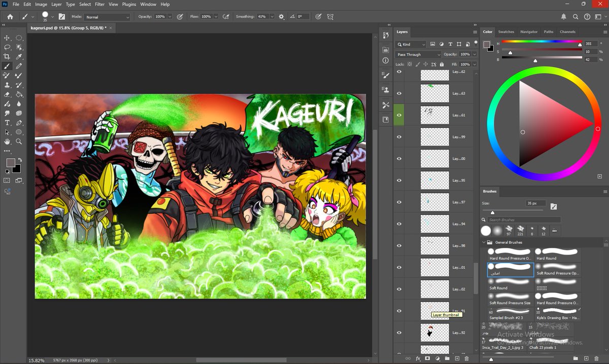Hide the layer ending in 63

(399, 93)
